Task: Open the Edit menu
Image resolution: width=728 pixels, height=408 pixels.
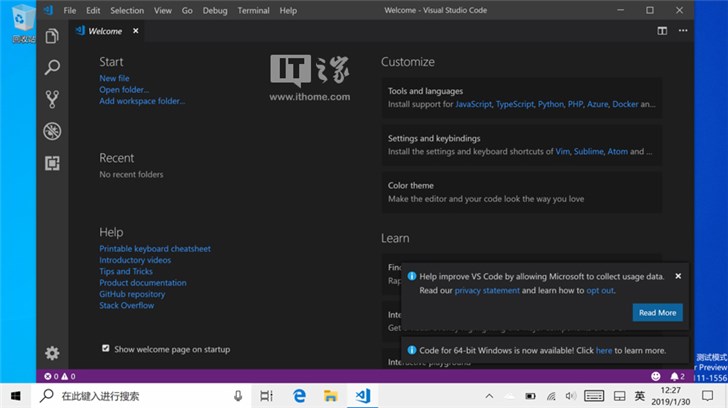Action: [x=93, y=10]
